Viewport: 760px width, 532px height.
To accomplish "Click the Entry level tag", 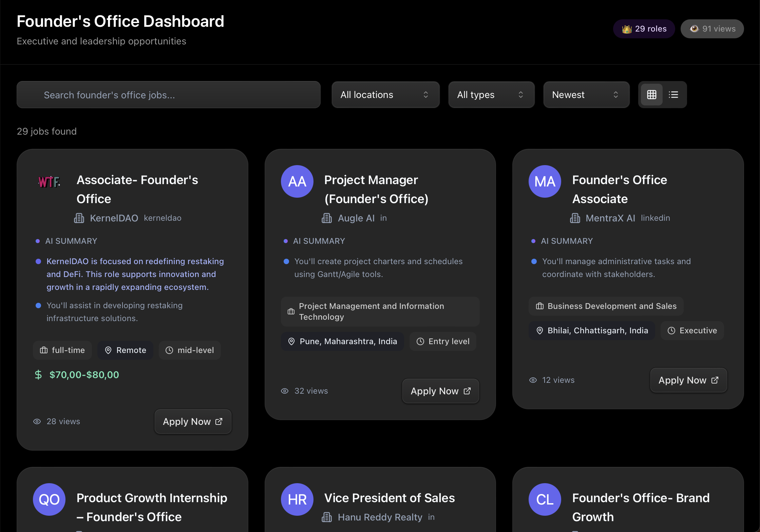I will [x=443, y=341].
